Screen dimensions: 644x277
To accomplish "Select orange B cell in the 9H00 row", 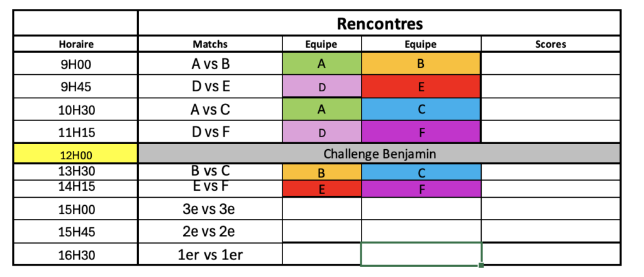I will click(421, 64).
